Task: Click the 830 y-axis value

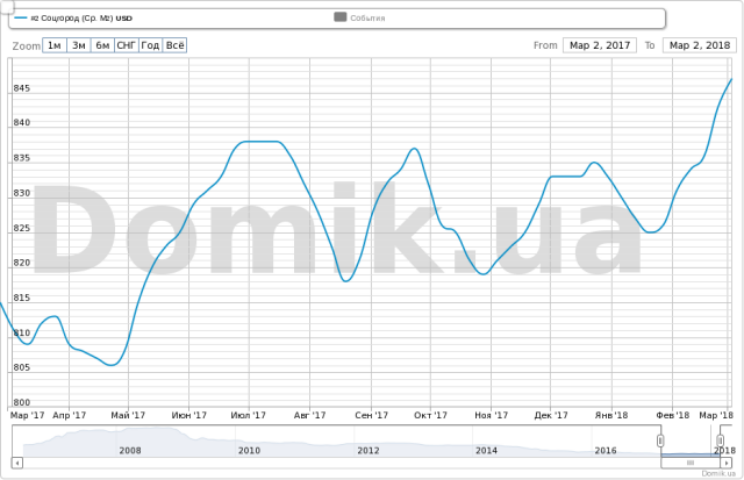Action: pos(21,193)
